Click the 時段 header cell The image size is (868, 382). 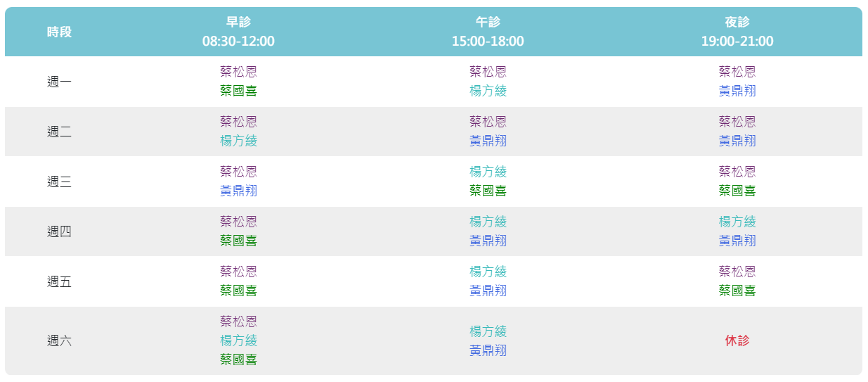[x=60, y=32]
